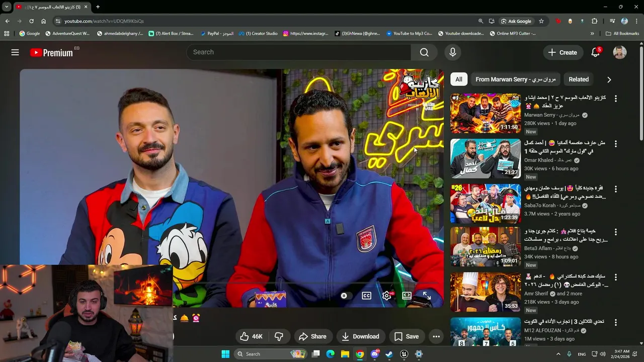Open options for Omar Khaled recommended video
644x362 pixels.
pos(615,144)
